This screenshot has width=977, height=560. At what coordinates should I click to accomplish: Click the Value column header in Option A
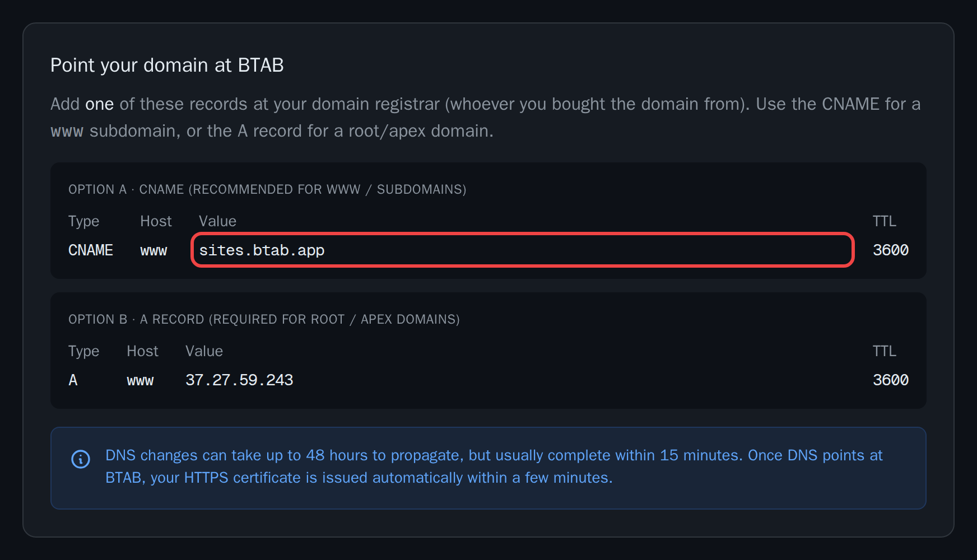(217, 221)
